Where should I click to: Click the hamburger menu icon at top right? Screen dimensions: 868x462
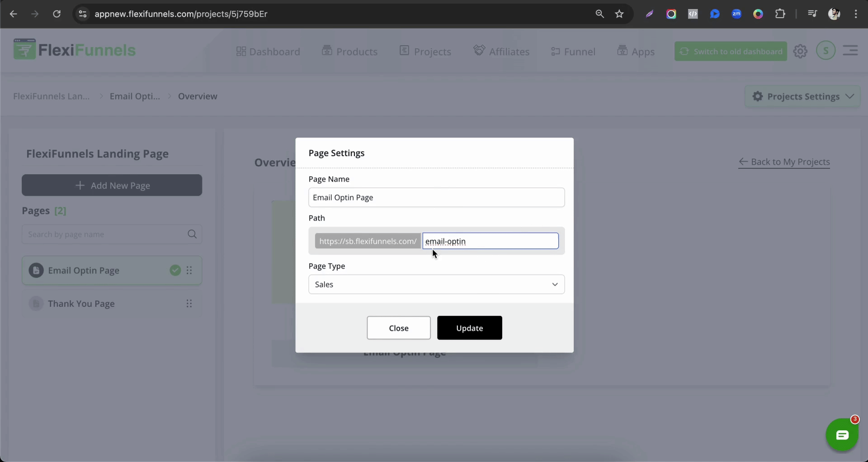850,51
